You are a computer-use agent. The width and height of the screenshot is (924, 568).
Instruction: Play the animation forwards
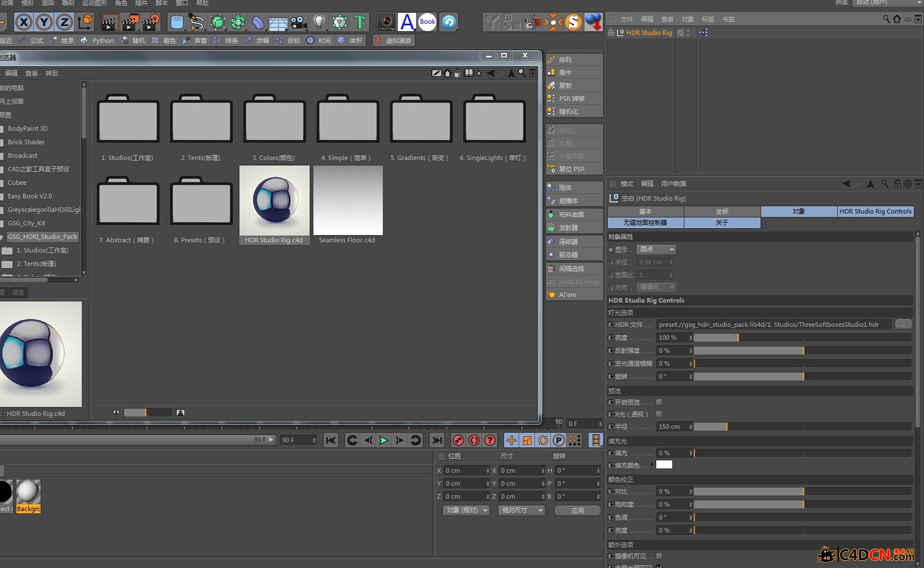(x=384, y=440)
